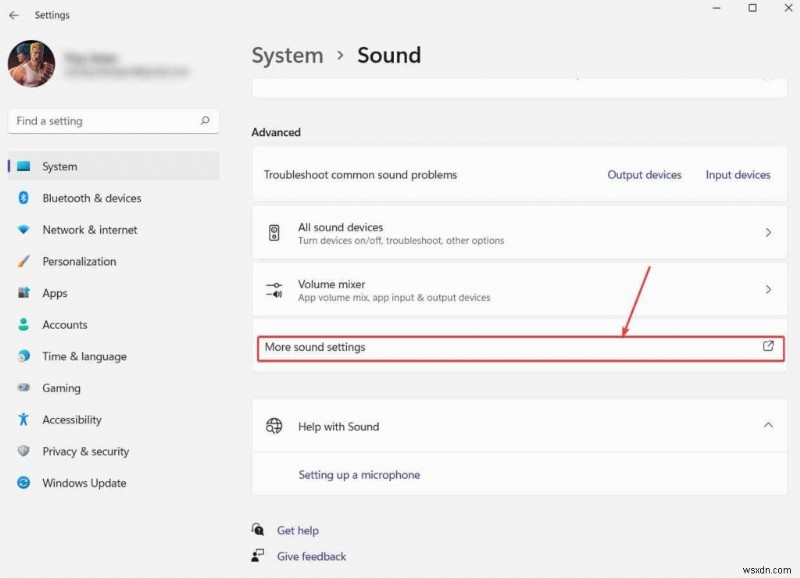Select System in the breadcrumb
The width and height of the screenshot is (800, 578).
287,56
